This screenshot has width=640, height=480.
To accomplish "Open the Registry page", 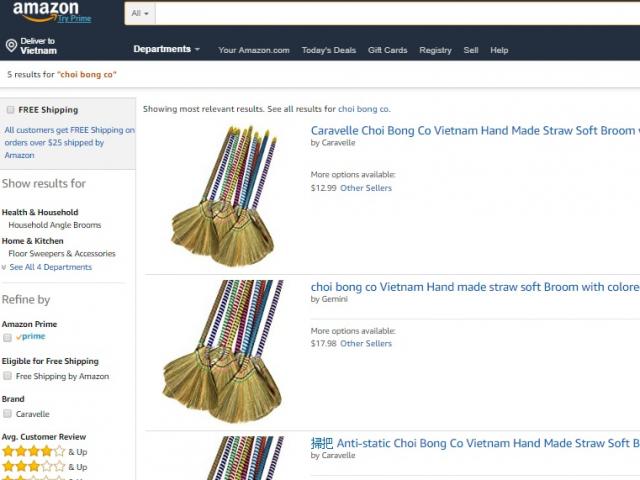I will pos(435,50).
